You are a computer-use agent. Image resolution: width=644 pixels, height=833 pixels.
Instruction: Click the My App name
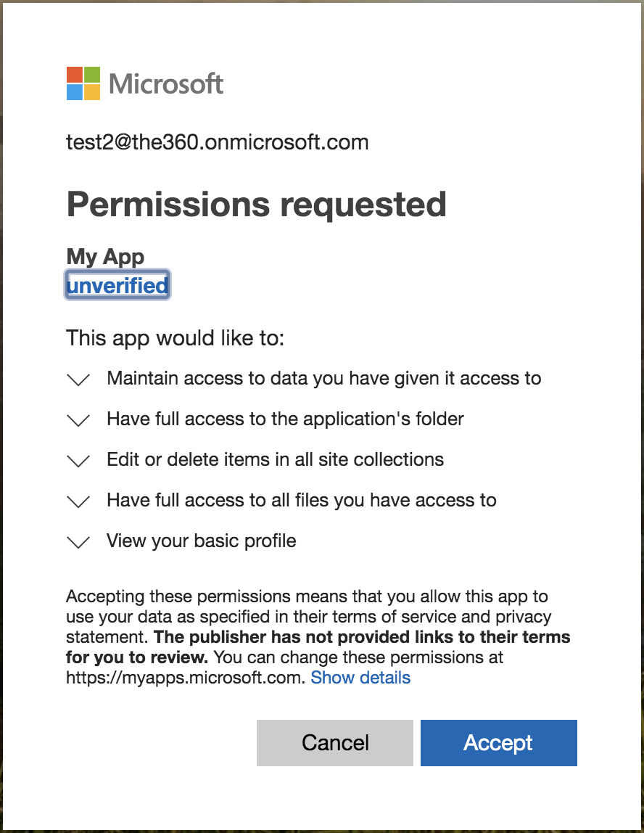[x=105, y=256]
